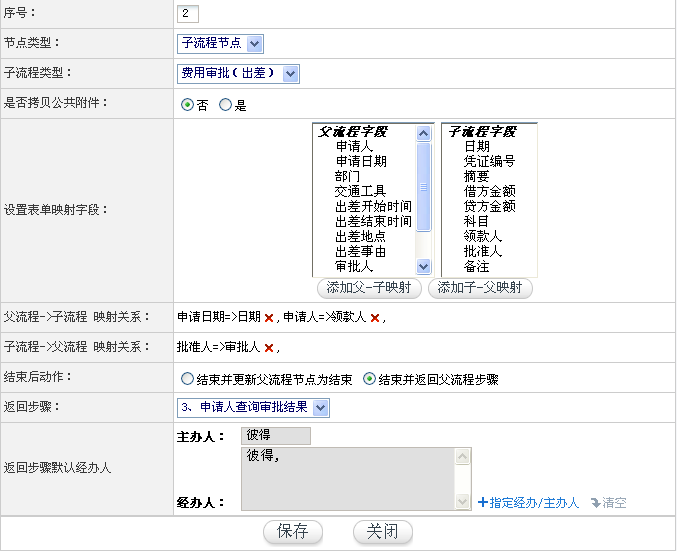The height and width of the screenshot is (551, 677).
Task: Select 否 for 是否拷贝公共附件
Action: click(x=187, y=104)
